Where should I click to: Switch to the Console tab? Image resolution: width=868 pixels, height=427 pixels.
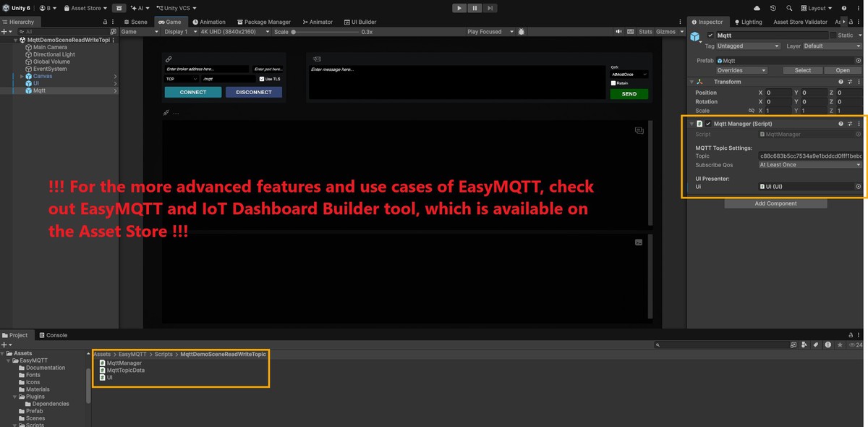[53, 335]
